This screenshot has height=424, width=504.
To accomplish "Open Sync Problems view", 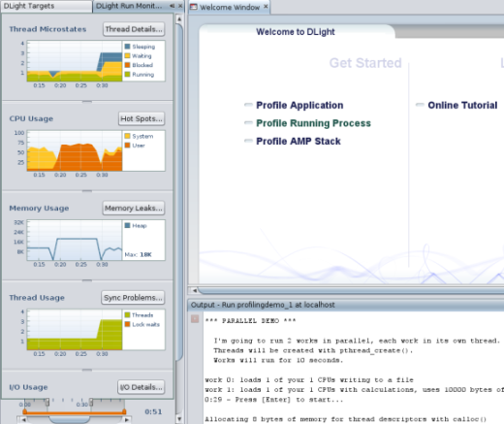I will point(133,298).
